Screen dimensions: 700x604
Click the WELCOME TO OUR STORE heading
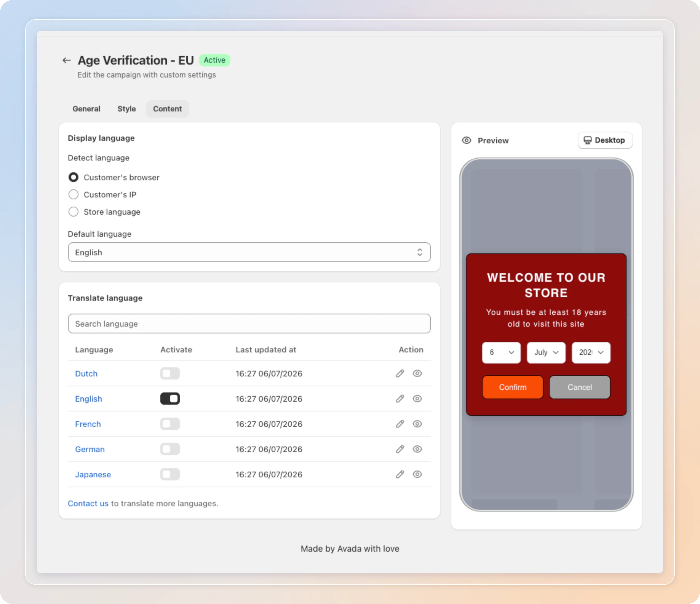click(x=546, y=285)
